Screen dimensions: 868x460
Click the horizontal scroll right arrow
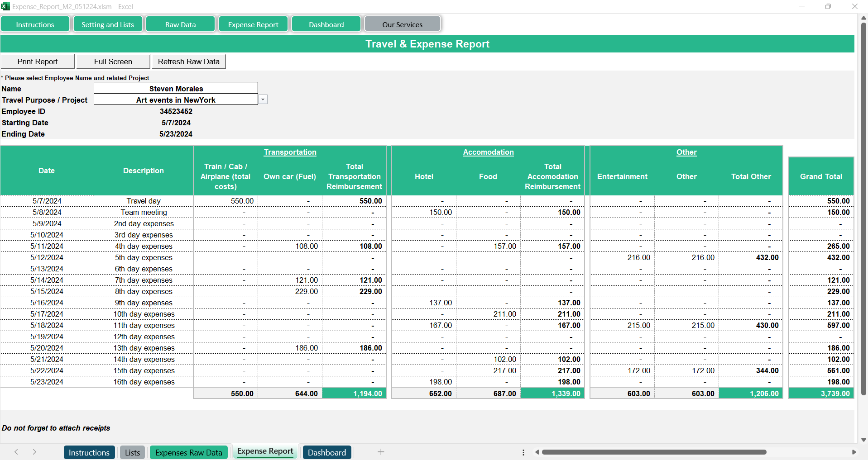[854, 452]
